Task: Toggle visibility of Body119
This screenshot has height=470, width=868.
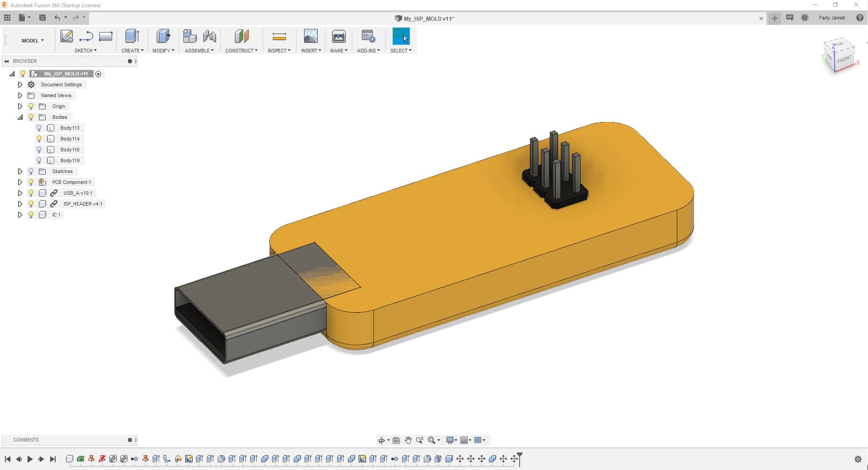Action: 39,160
